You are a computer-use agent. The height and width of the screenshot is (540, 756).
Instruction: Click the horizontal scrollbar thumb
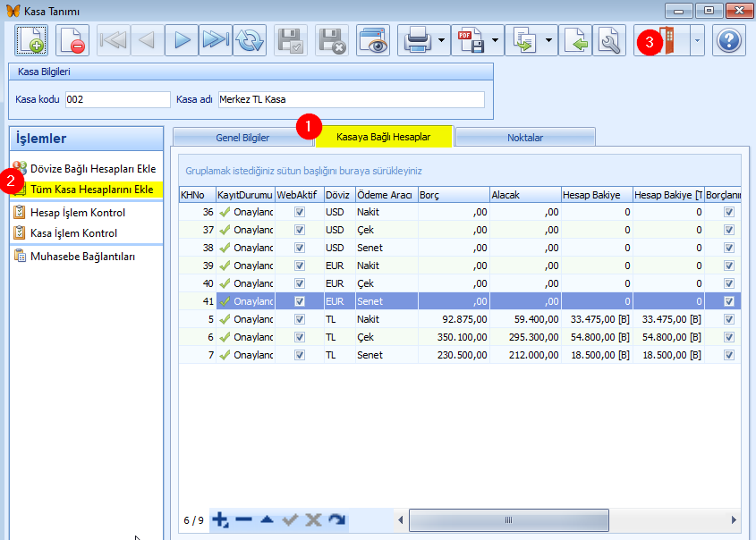pyautogui.click(x=509, y=520)
